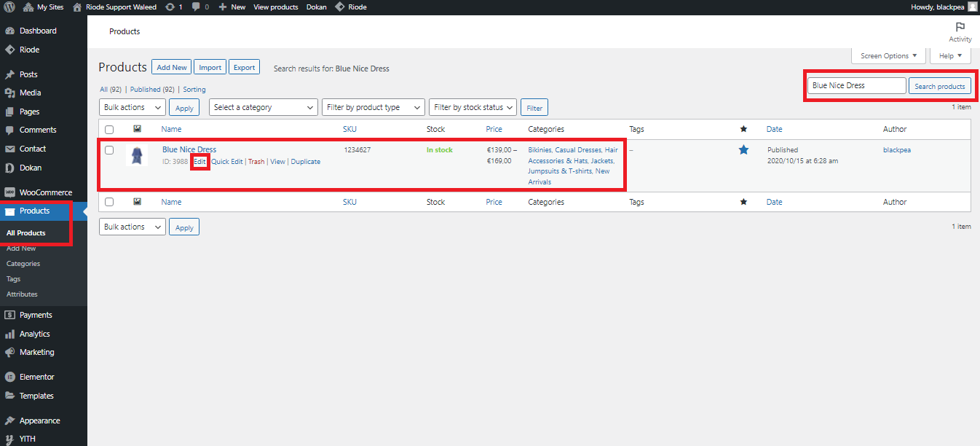
Task: Open comments bubble in admin bar
Action: (x=200, y=7)
